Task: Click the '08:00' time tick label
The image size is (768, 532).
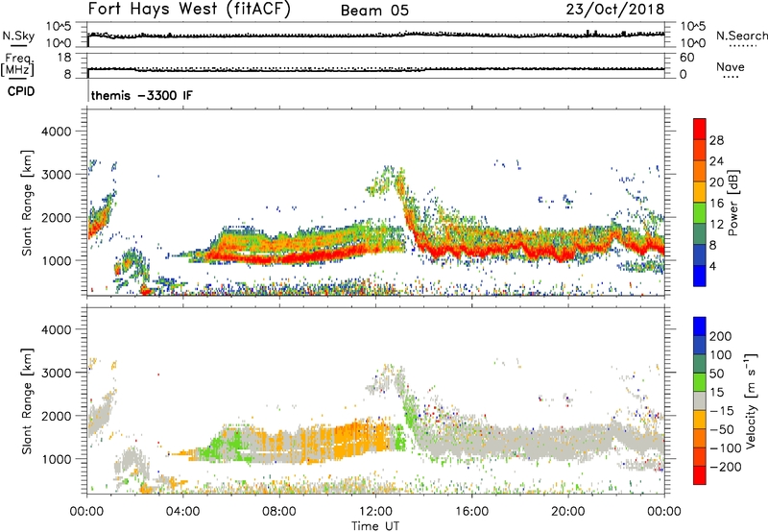Action: (x=279, y=512)
